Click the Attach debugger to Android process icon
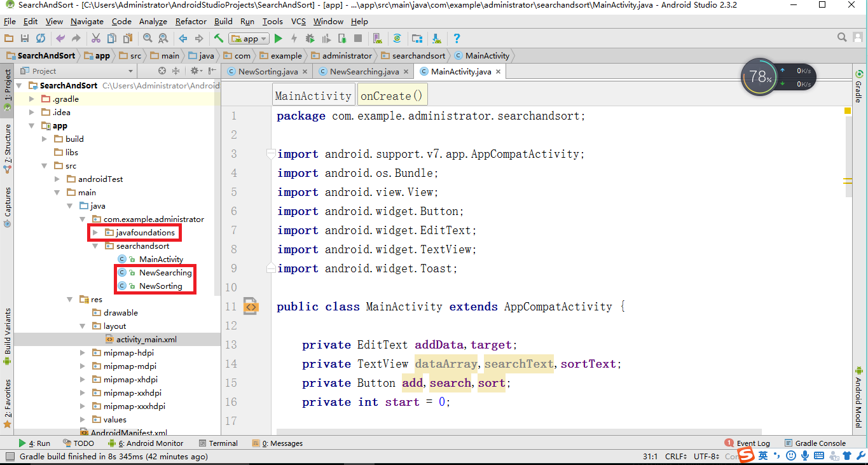 pyautogui.click(x=342, y=39)
